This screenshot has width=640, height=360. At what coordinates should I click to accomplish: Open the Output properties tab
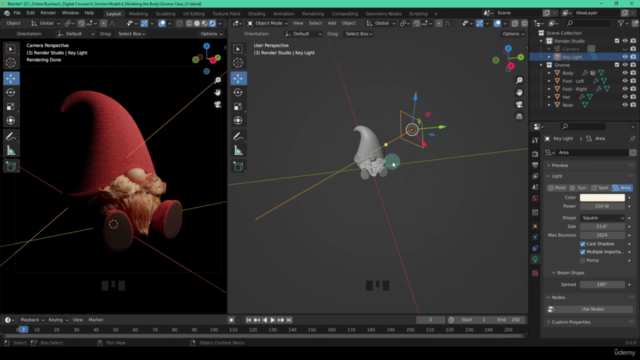535,165
